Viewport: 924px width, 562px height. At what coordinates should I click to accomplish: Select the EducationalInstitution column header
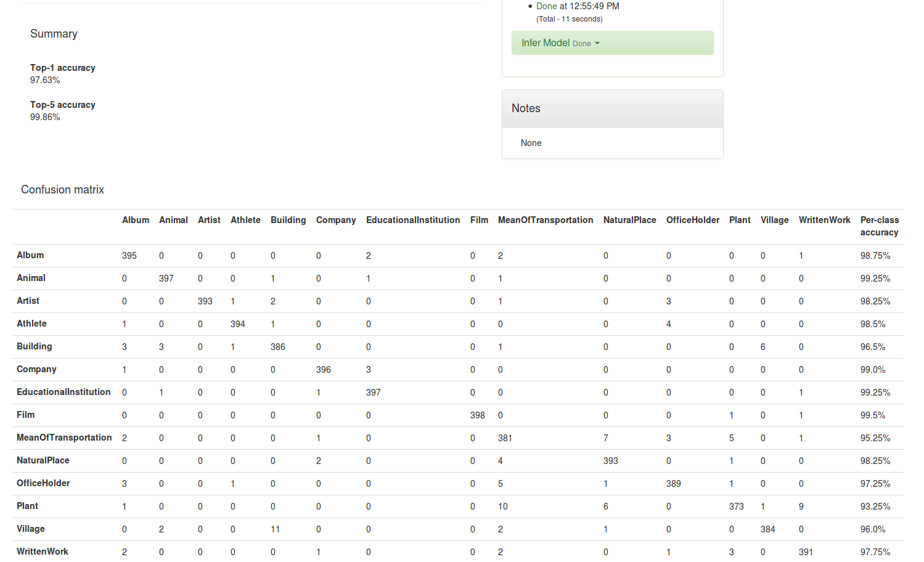pos(413,220)
